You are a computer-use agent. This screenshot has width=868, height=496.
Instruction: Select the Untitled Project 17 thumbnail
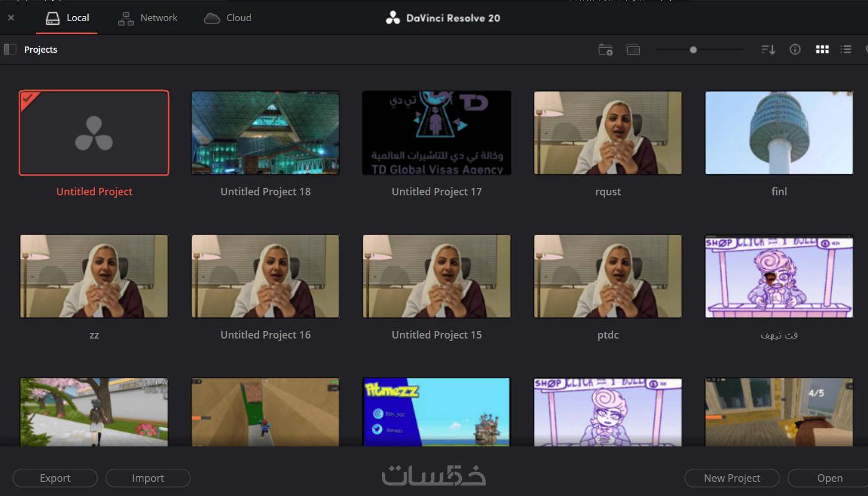[x=436, y=133]
